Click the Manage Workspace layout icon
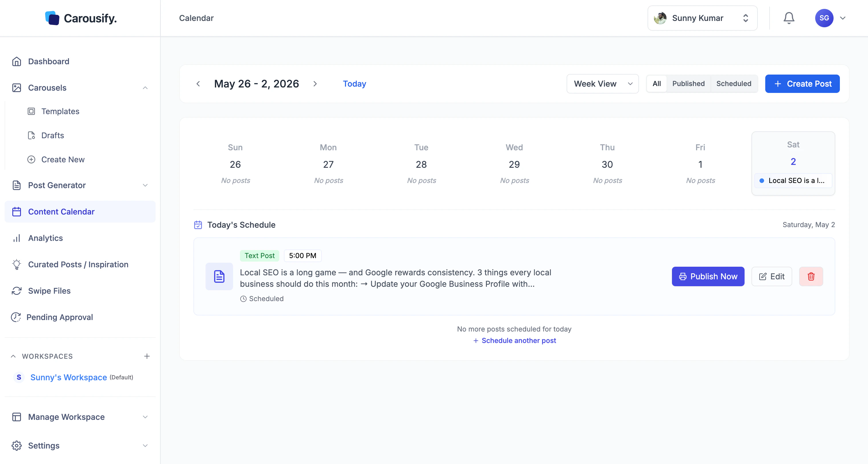The height and width of the screenshot is (464, 868). pos(17,417)
